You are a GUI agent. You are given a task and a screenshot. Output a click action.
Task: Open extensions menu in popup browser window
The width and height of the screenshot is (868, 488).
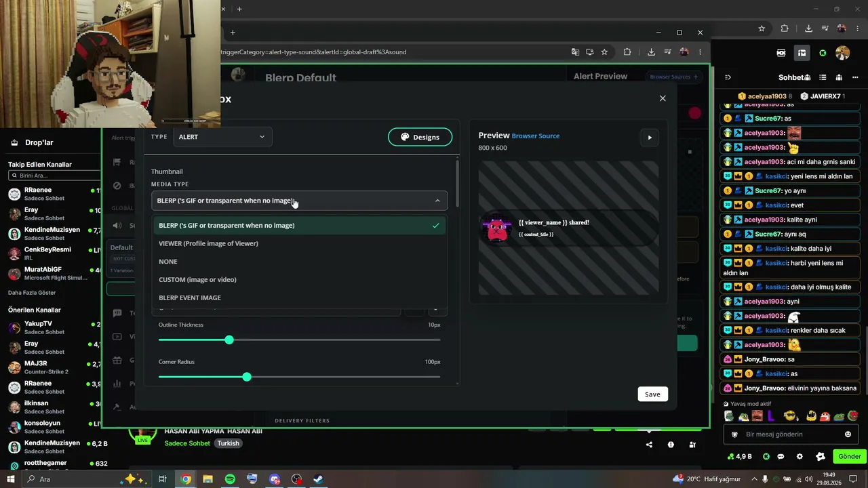click(x=627, y=52)
